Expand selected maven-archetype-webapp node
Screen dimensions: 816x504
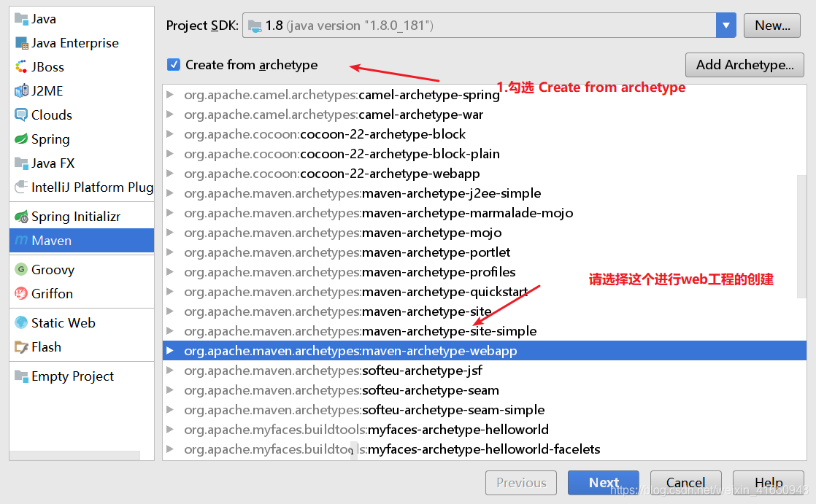coord(169,351)
